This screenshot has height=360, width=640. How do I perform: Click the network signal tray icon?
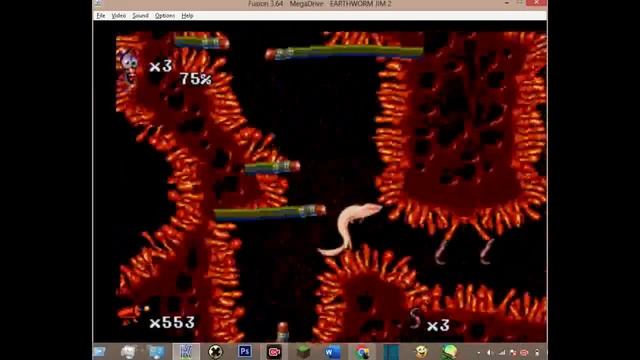pos(502,352)
